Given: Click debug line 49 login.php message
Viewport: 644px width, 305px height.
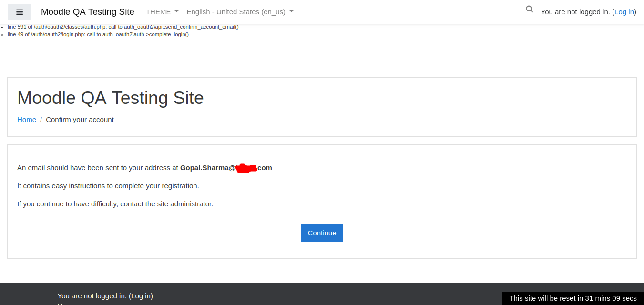Looking at the screenshot, I should tap(98, 35).
